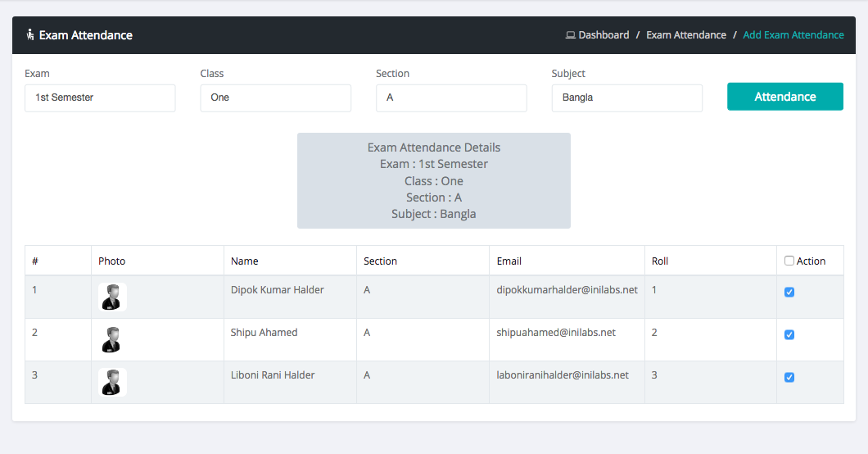
Task: Click the Exam Attendance header icon
Action: pyautogui.click(x=30, y=35)
